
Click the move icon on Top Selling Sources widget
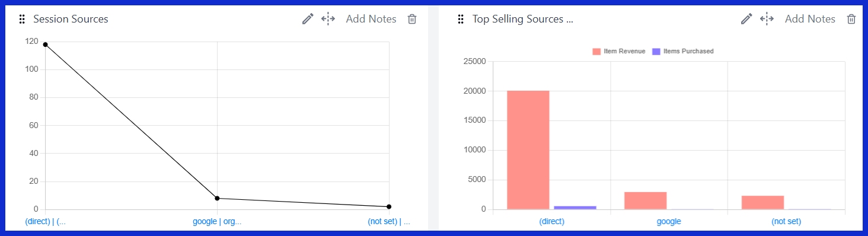(x=767, y=19)
